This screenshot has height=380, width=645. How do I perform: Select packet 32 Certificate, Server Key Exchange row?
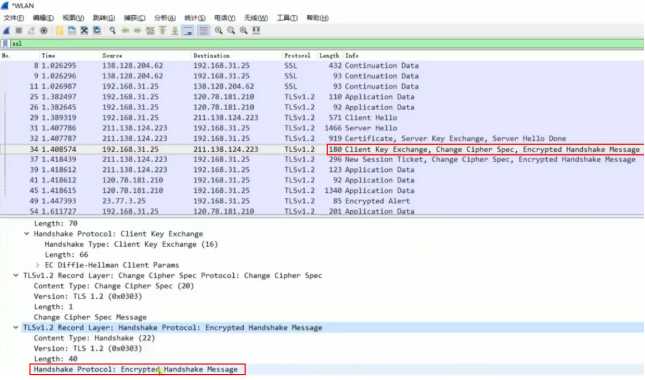pos(322,138)
